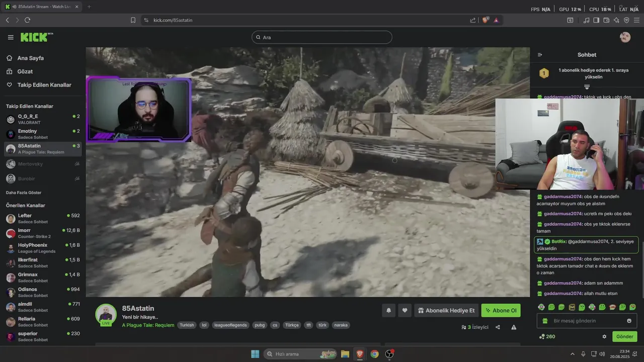Open the Windows Start menu

pos(255,354)
